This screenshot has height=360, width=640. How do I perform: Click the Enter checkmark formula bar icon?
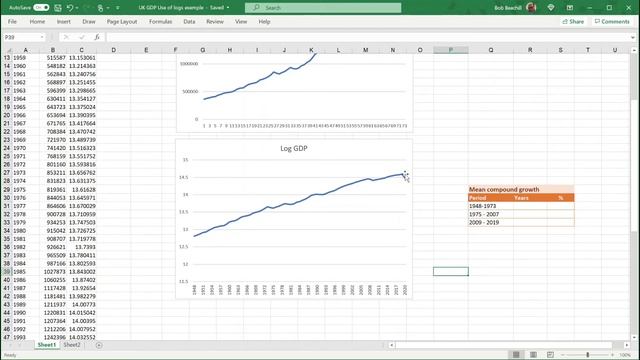[82, 37]
